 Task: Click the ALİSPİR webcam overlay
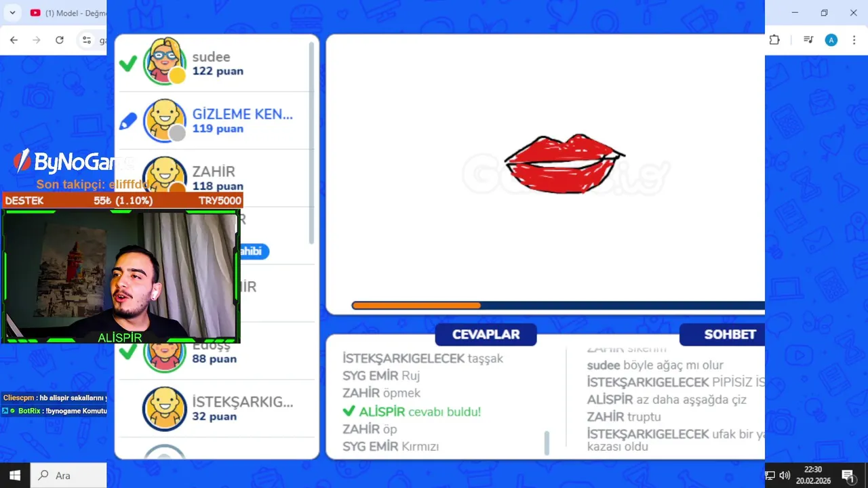[x=121, y=277]
